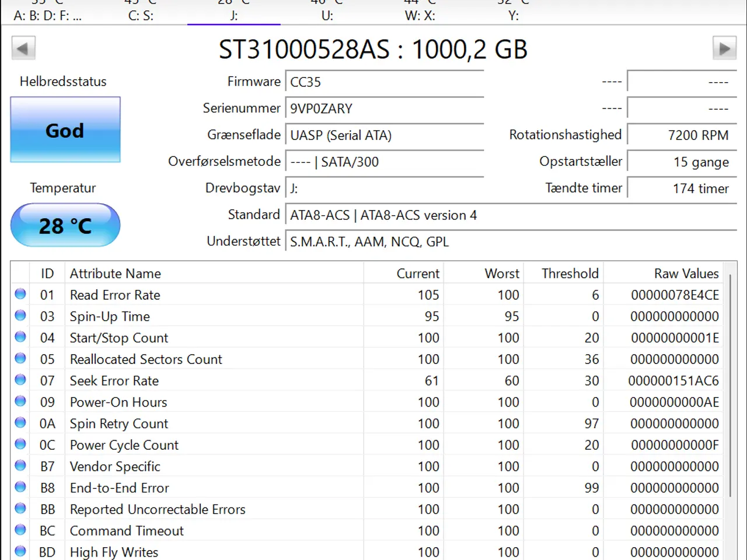
Task: Click the ID column header
Action: [47, 274]
